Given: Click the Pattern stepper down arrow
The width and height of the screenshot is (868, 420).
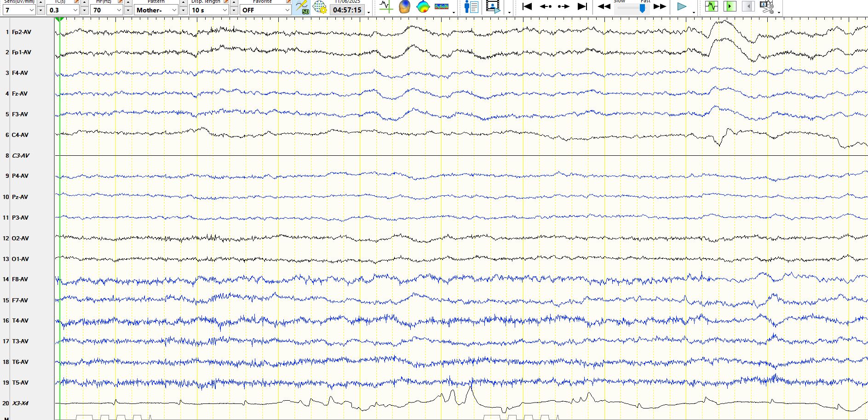Looking at the screenshot, I should [183, 10].
